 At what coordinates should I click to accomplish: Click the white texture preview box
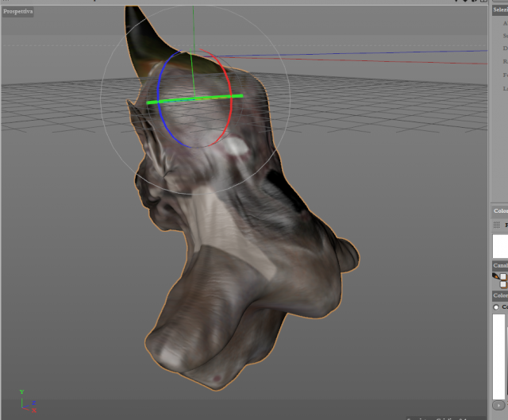point(500,246)
